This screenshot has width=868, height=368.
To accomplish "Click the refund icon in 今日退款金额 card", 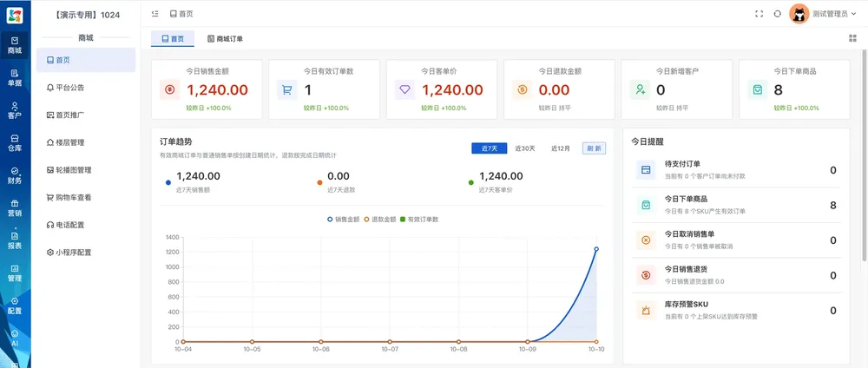I will 522,89.
